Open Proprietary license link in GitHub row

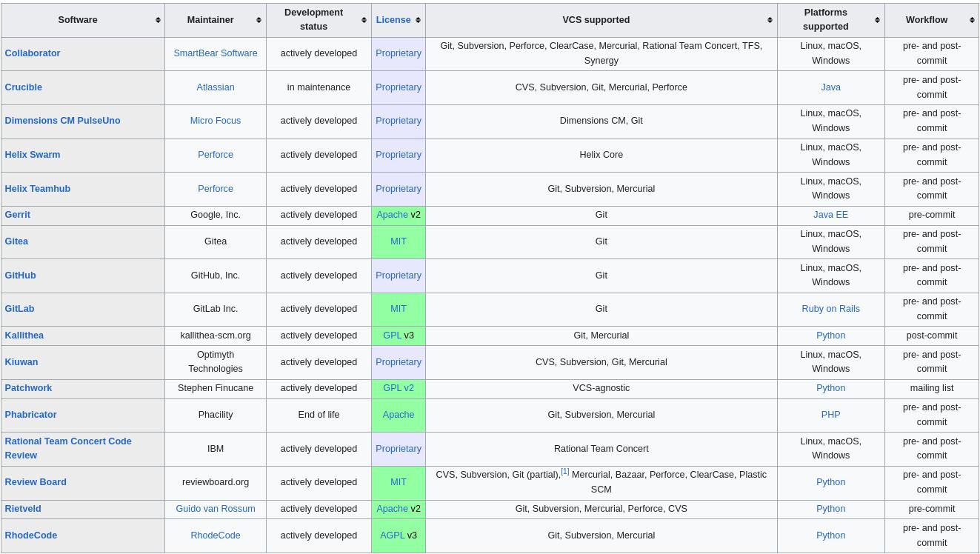click(x=399, y=276)
